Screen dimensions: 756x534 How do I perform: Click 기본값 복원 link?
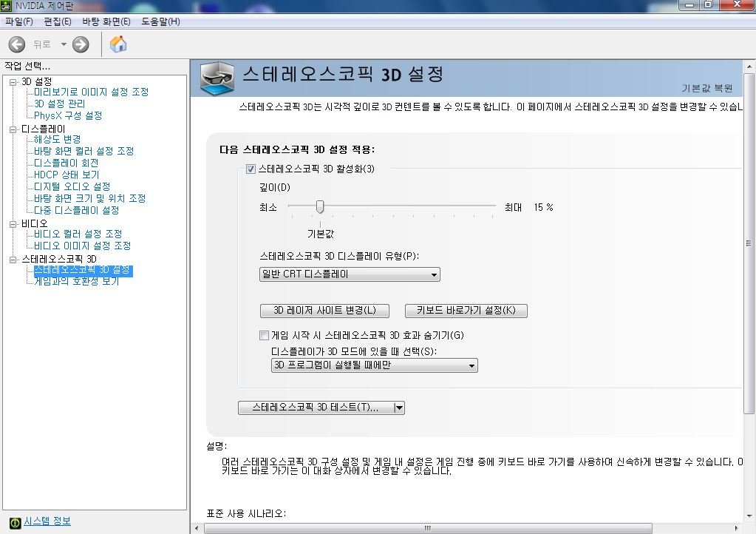coord(707,88)
